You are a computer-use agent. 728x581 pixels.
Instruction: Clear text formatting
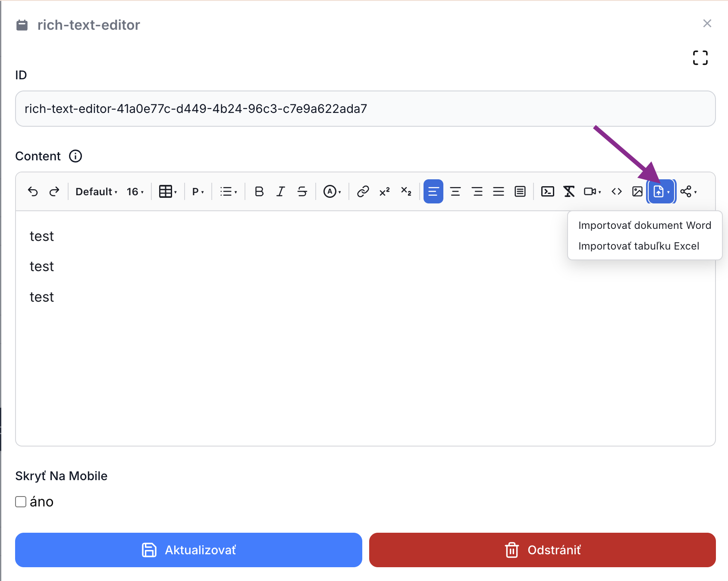click(569, 191)
